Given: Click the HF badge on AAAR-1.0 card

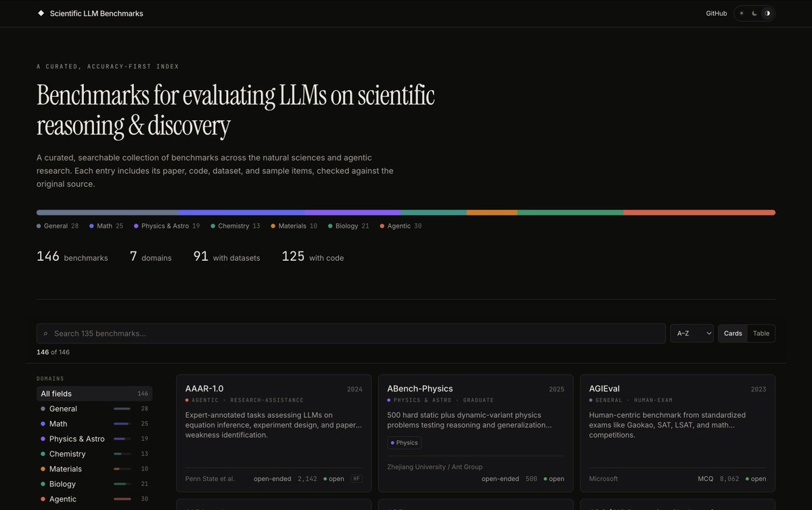Looking at the screenshot, I should coord(356,479).
